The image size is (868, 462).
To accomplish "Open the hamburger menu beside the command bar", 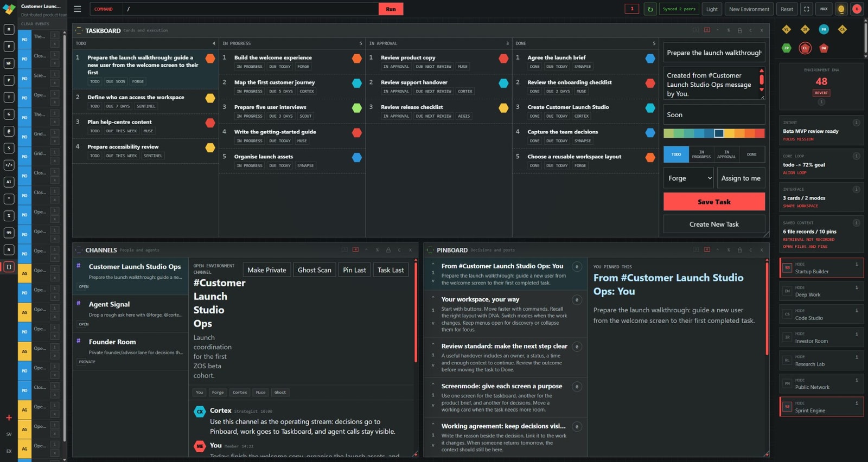I will pyautogui.click(x=78, y=9).
